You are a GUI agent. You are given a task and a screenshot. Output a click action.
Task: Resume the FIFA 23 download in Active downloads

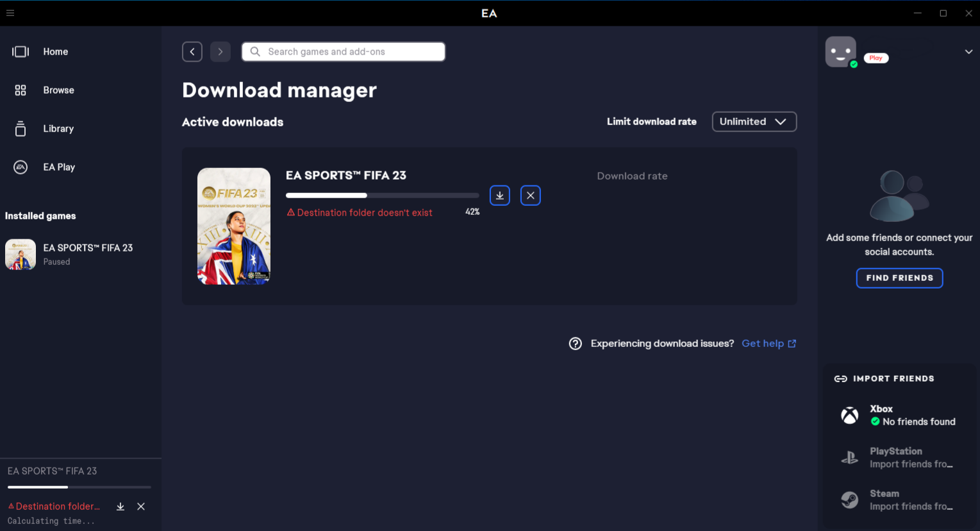500,196
